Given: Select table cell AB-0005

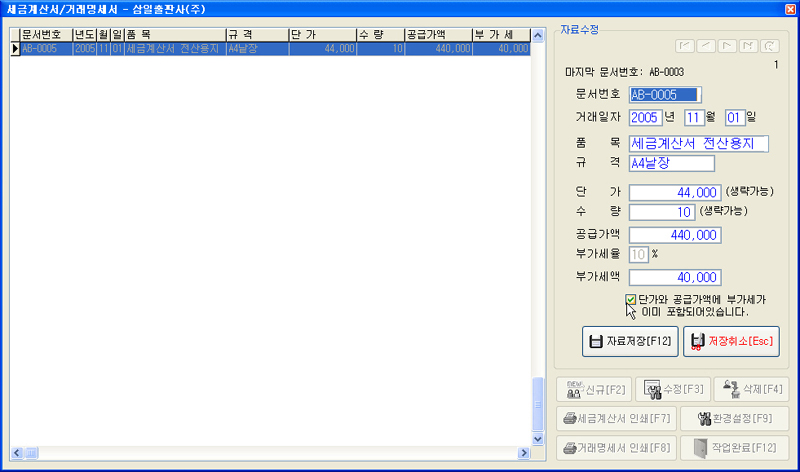Looking at the screenshot, I should point(46,49).
